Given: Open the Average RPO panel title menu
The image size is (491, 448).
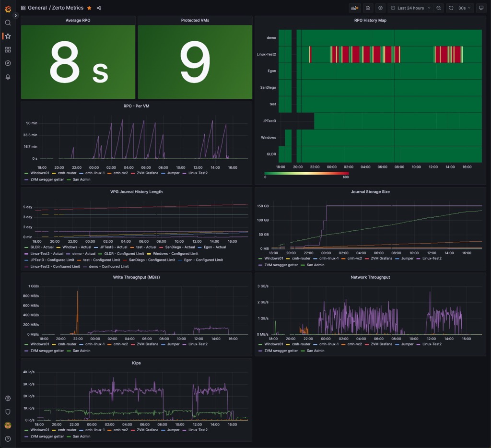Looking at the screenshot, I should click(78, 20).
